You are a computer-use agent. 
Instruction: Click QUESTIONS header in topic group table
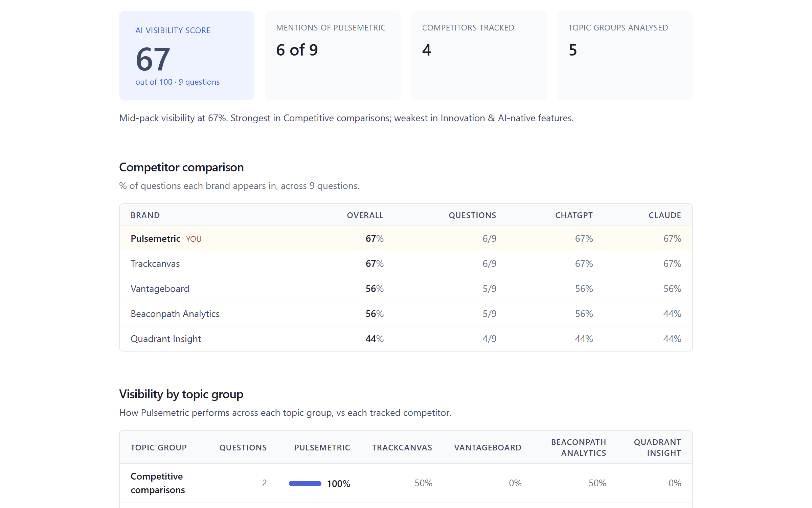pyautogui.click(x=243, y=448)
